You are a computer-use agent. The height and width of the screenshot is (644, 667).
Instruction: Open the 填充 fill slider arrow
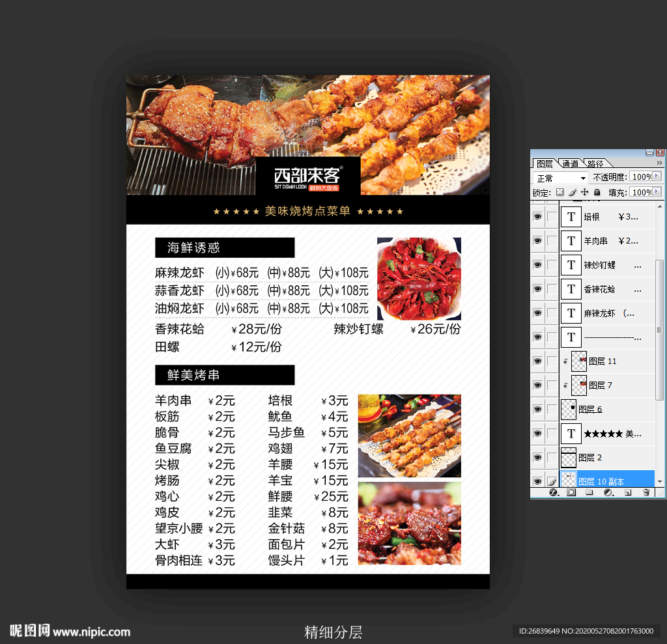pyautogui.click(x=657, y=192)
